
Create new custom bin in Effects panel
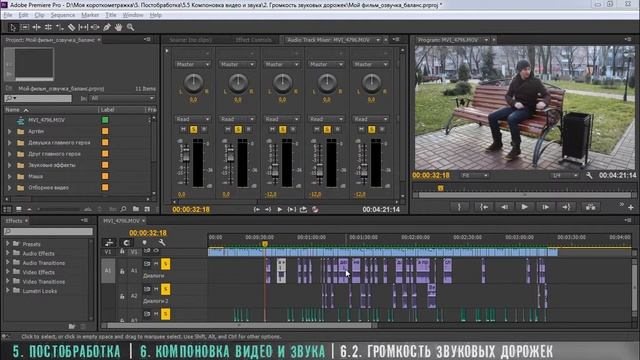pos(72,326)
